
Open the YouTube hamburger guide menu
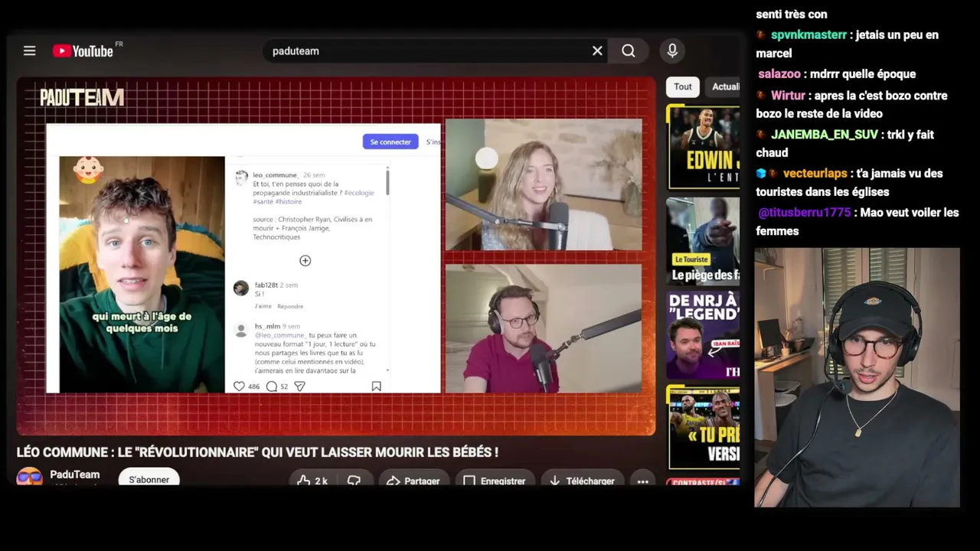[29, 51]
